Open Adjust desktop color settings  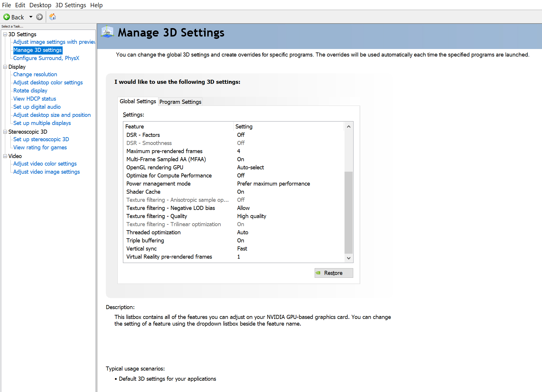coord(48,82)
